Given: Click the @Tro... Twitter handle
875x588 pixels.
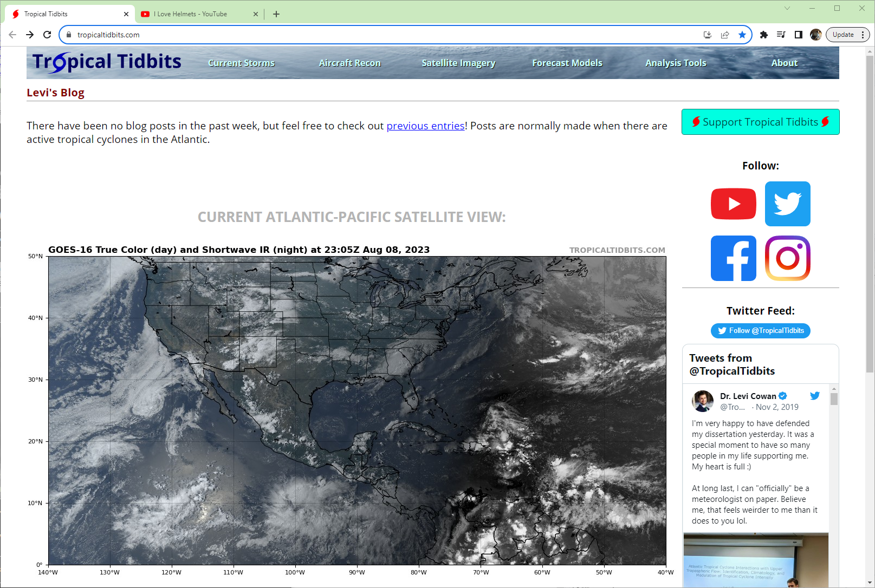Looking at the screenshot, I should 733,407.
